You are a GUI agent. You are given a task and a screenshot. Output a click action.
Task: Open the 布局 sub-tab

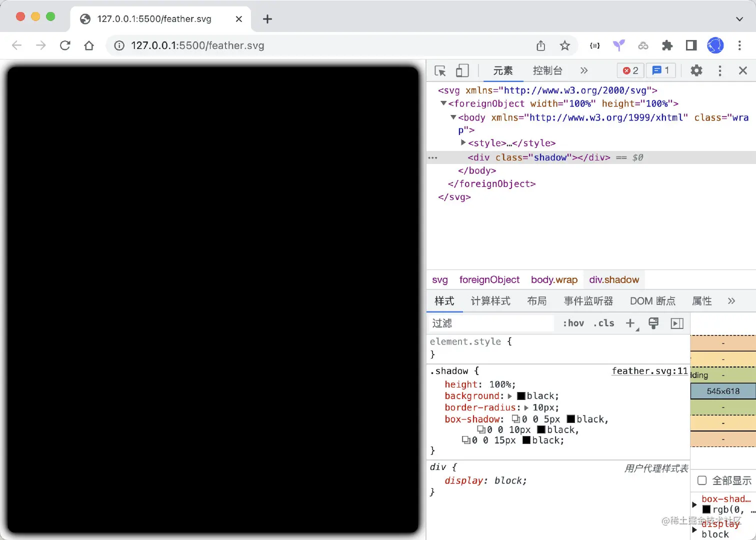point(536,301)
